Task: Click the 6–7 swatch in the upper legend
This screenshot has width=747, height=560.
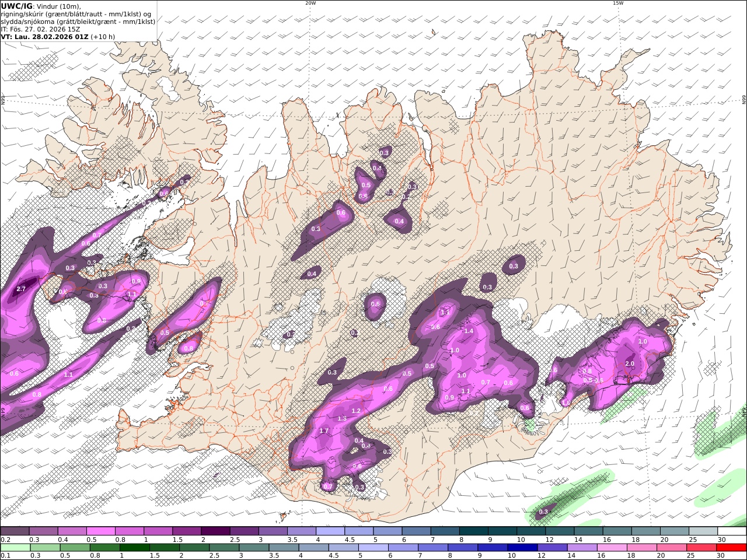Action: pos(416,531)
